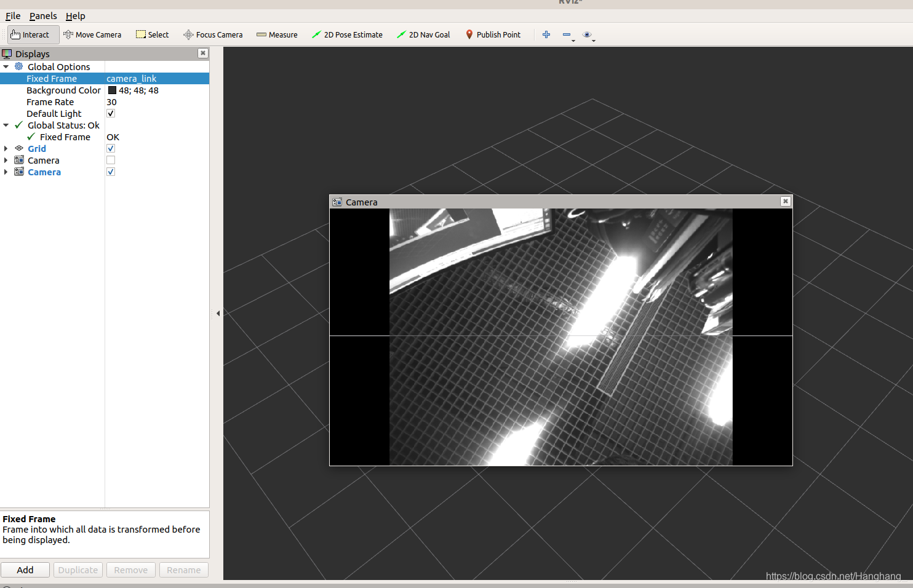
Task: Click the Rename button
Action: click(184, 570)
